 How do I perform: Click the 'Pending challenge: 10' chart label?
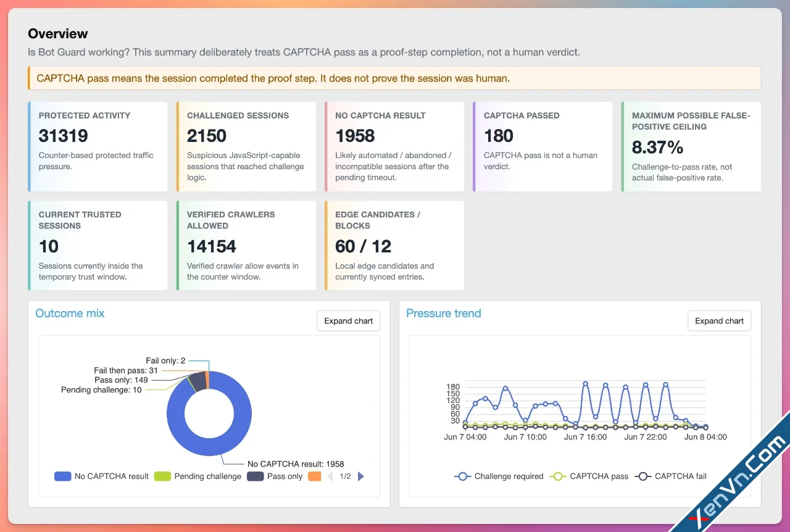coord(101,390)
